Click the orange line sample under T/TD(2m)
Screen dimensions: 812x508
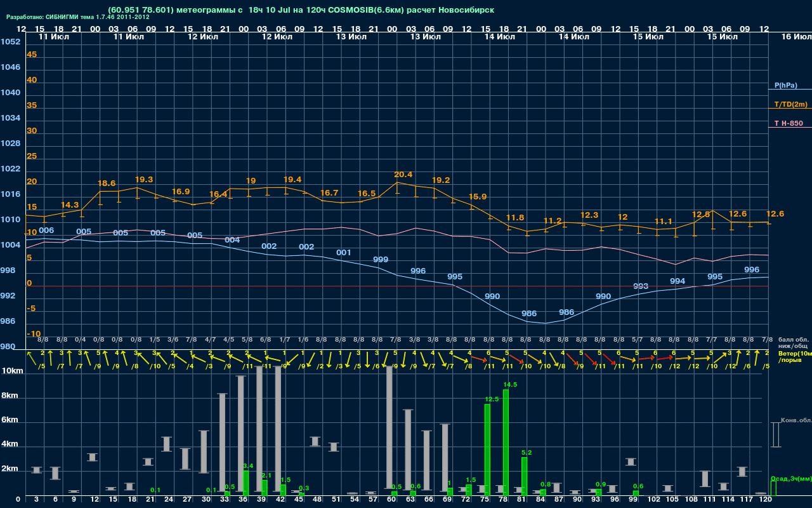[x=790, y=109]
